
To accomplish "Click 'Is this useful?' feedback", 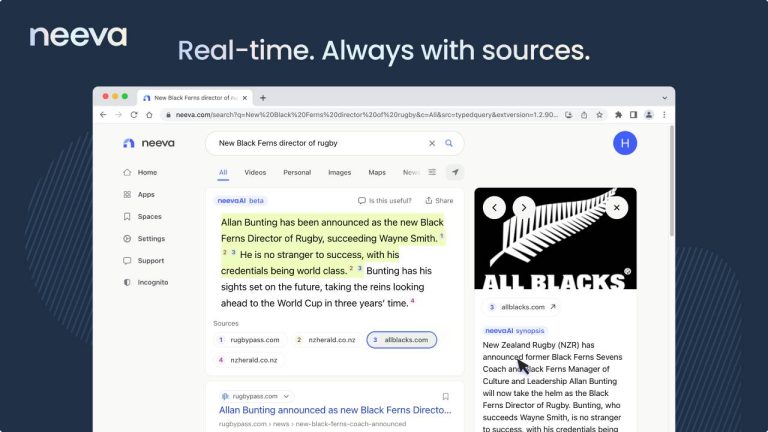I will [x=385, y=200].
